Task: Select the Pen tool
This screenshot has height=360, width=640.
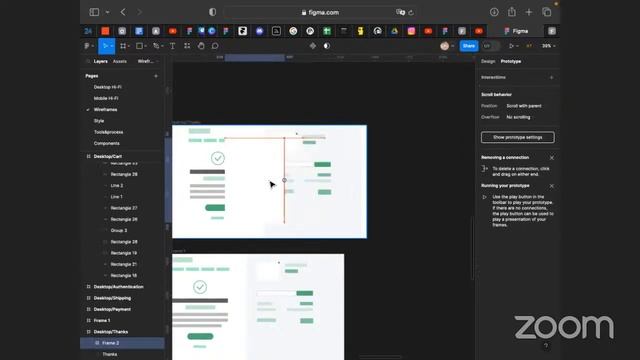Action: 156,46
